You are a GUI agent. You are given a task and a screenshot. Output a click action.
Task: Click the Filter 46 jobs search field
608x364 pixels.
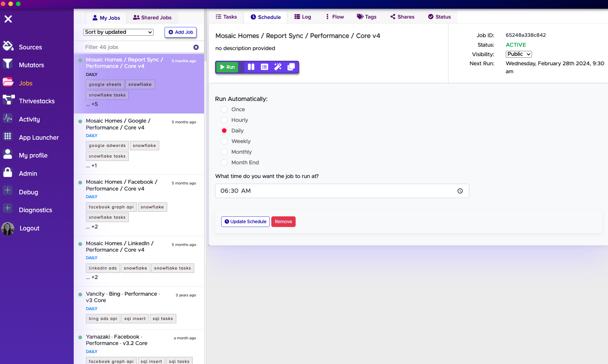[137, 47]
